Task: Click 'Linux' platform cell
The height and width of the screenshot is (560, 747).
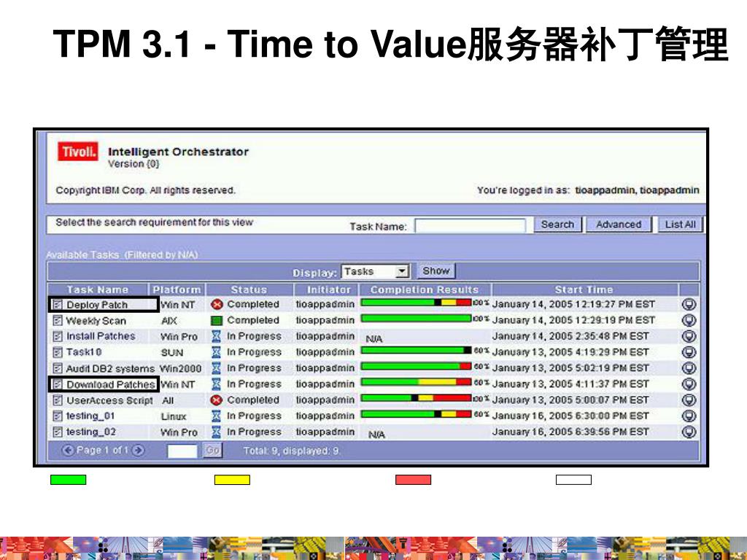Action: pos(174,416)
